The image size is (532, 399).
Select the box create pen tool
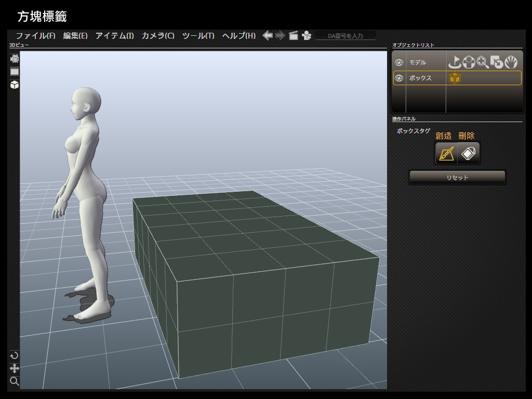[446, 153]
